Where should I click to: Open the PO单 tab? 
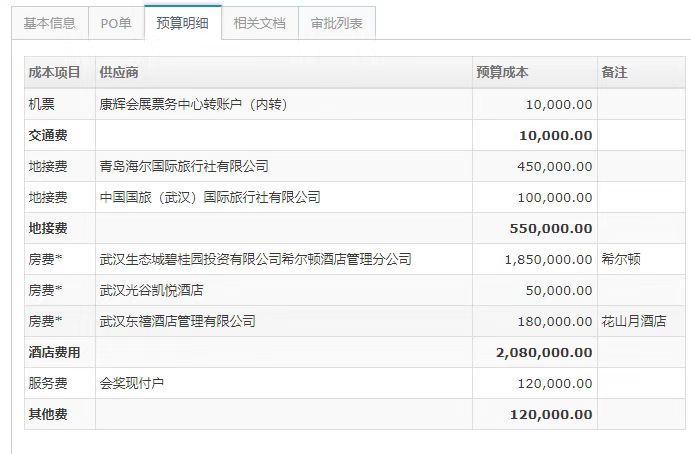(x=116, y=23)
